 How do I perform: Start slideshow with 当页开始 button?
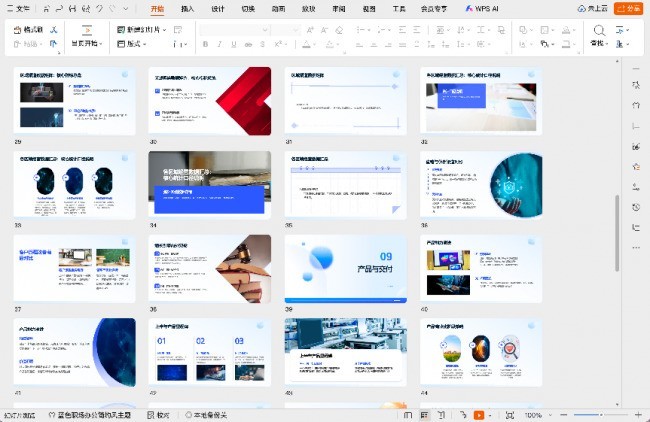click(87, 36)
